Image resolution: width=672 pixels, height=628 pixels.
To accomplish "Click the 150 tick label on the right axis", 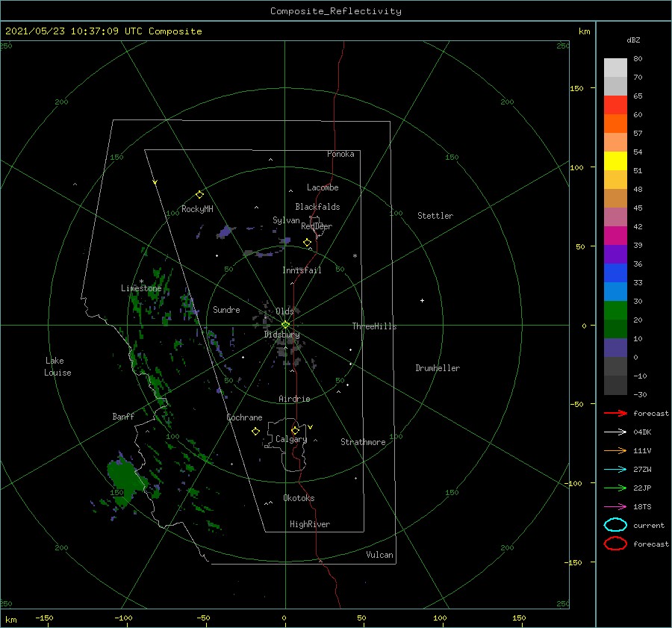I will [577, 88].
